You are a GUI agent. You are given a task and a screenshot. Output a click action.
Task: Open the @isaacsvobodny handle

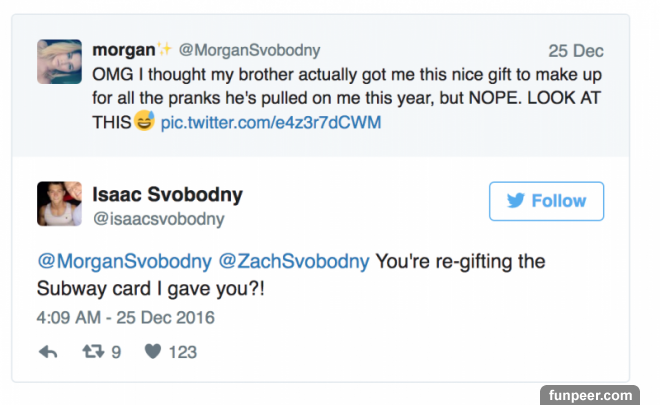(158, 219)
